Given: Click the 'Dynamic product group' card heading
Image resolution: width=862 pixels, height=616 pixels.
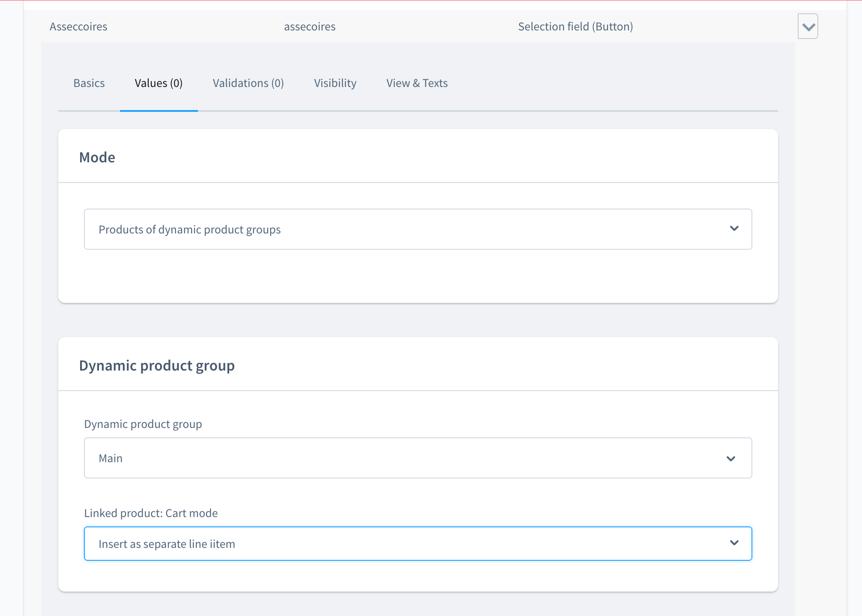Looking at the screenshot, I should pos(157,366).
